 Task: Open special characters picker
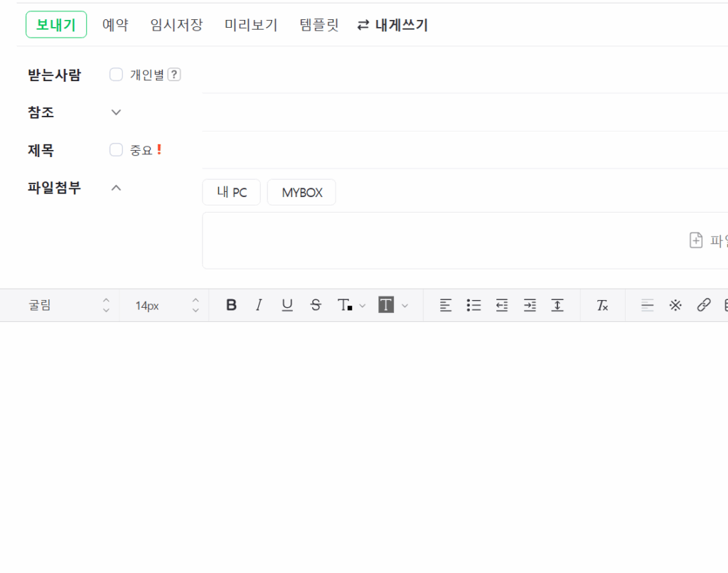675,305
